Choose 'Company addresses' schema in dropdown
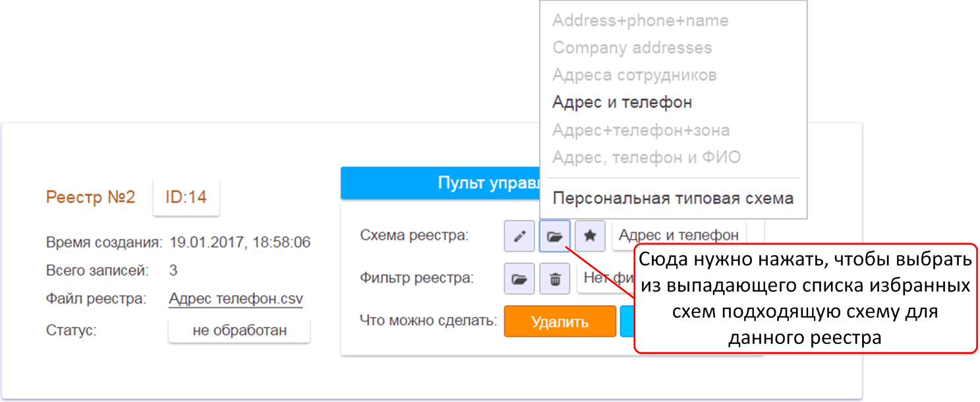Viewport: 980px width, 402px height. [632, 48]
